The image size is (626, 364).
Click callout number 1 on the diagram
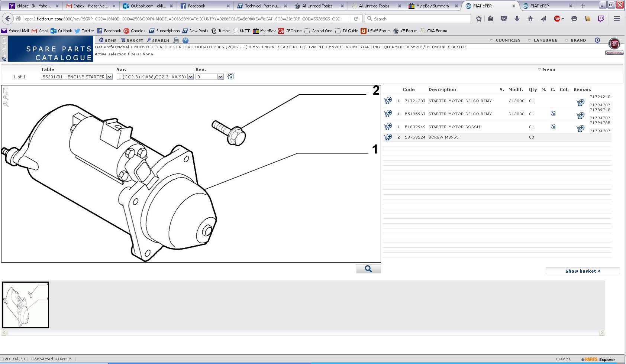point(375,149)
